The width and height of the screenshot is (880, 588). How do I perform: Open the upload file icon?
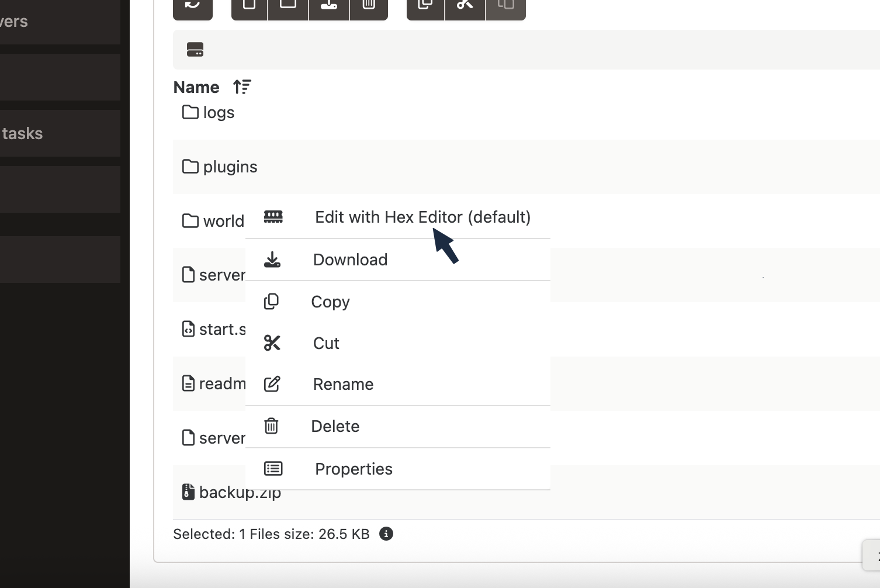tap(328, 5)
